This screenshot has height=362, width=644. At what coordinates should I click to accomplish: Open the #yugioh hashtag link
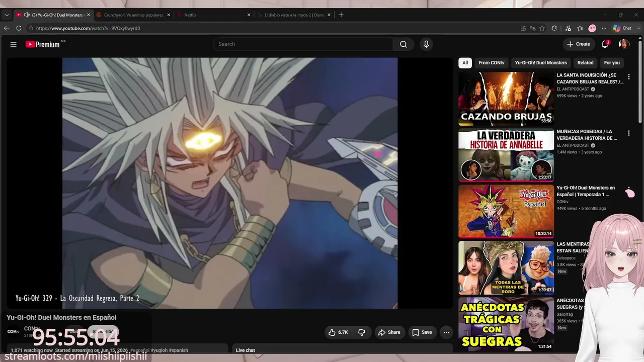pos(159,350)
